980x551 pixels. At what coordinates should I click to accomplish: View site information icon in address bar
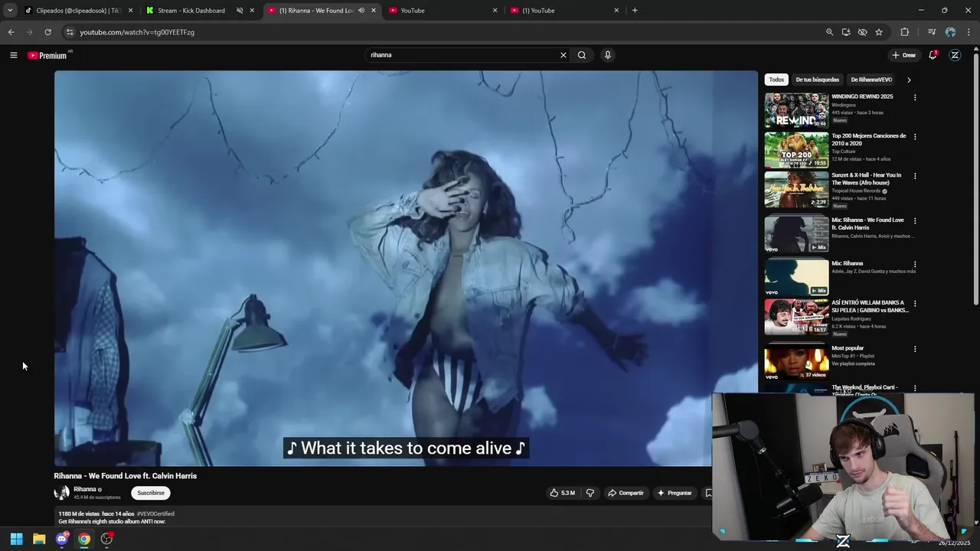pos(70,32)
